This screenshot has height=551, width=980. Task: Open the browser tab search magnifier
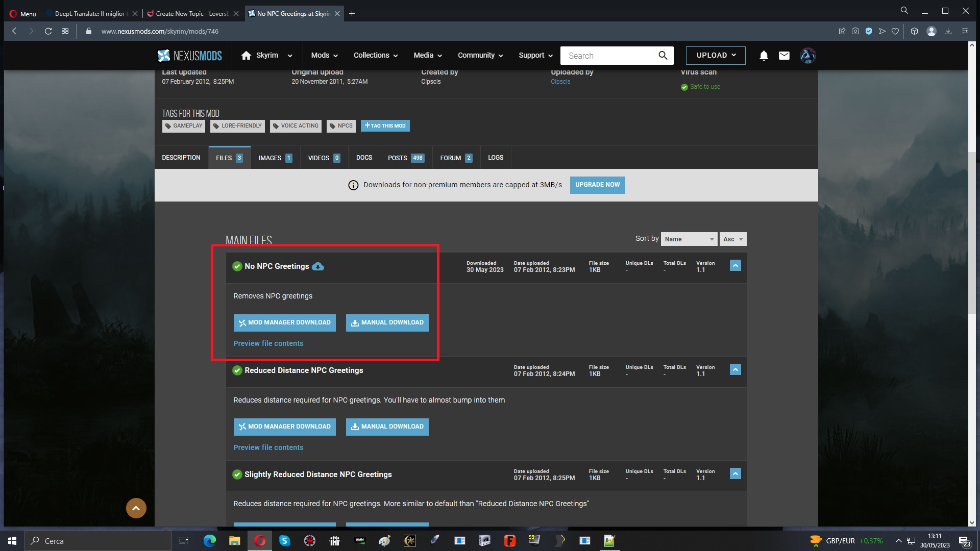click(x=904, y=10)
